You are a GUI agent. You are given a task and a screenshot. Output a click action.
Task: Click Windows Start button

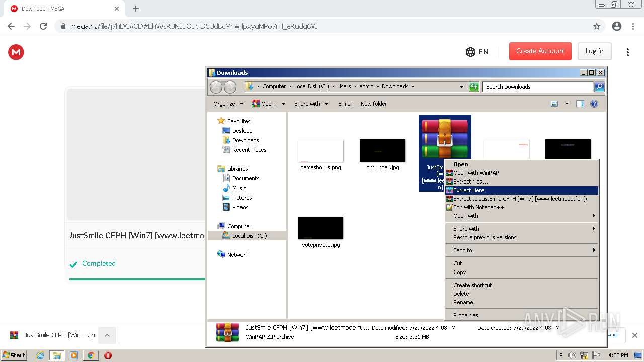point(14,355)
